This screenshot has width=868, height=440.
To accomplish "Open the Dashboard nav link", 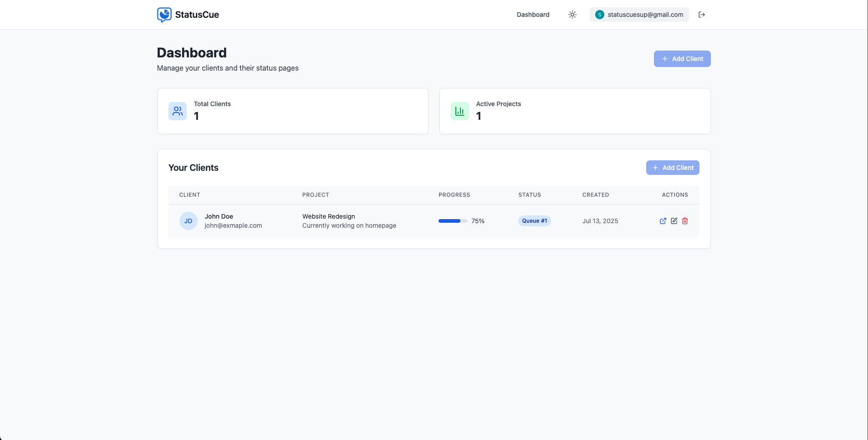I will (533, 15).
